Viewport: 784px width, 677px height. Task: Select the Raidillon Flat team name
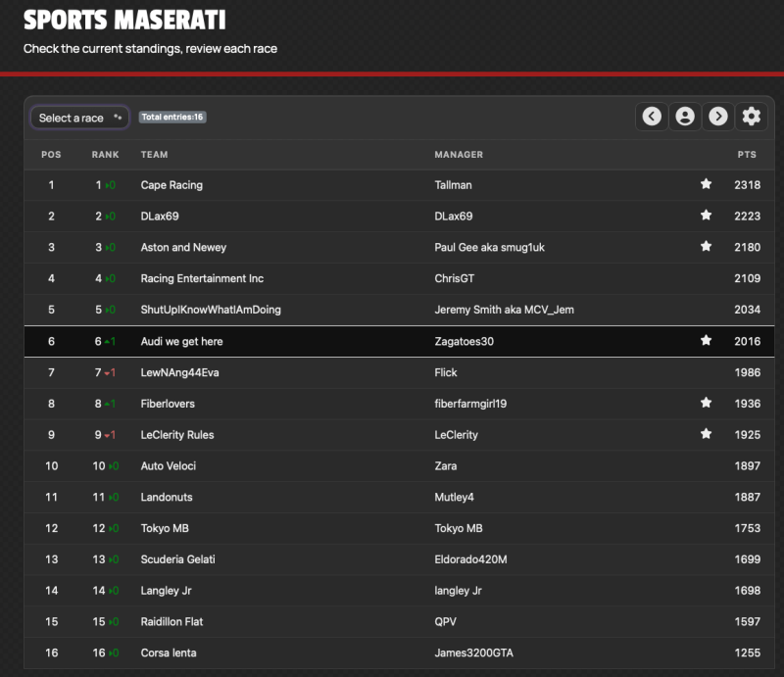tap(171, 621)
